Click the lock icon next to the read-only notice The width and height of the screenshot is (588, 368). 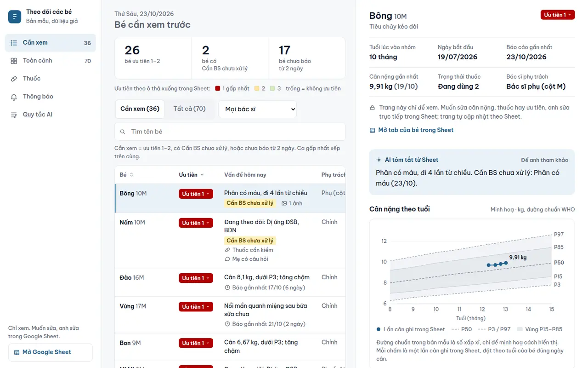coord(373,108)
